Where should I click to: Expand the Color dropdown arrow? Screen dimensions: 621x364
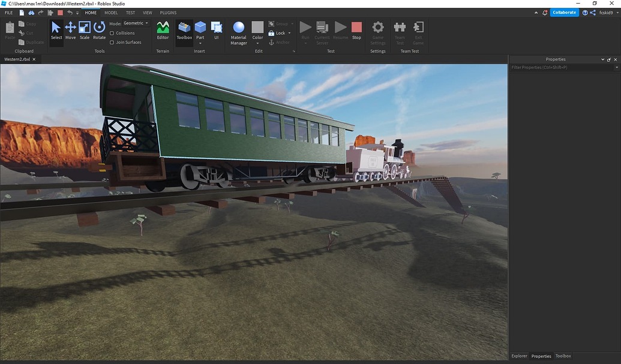[257, 43]
